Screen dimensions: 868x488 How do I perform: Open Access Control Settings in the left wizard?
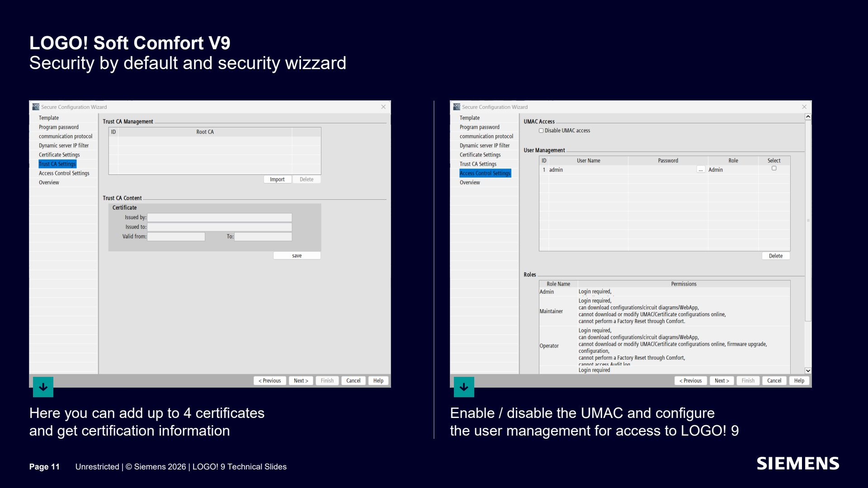pyautogui.click(x=64, y=174)
